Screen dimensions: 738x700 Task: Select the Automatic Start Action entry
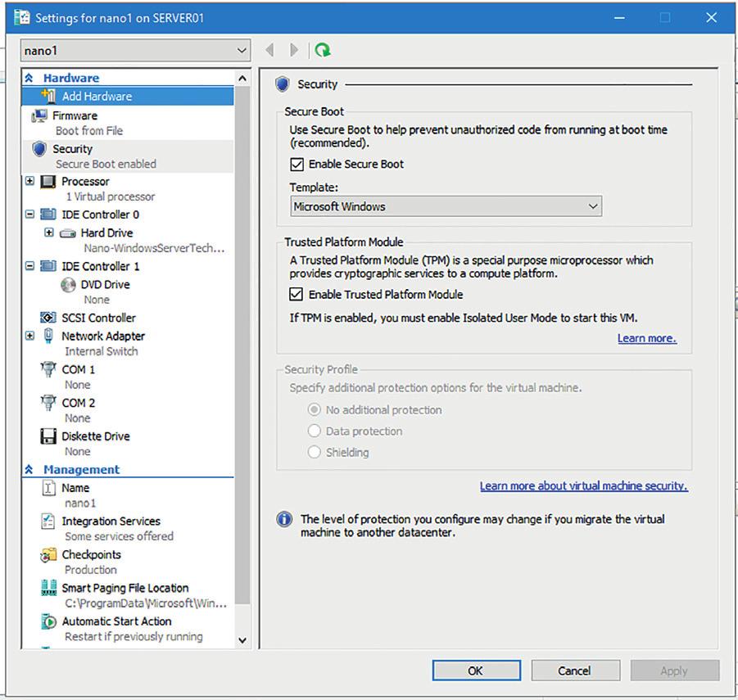point(128,629)
